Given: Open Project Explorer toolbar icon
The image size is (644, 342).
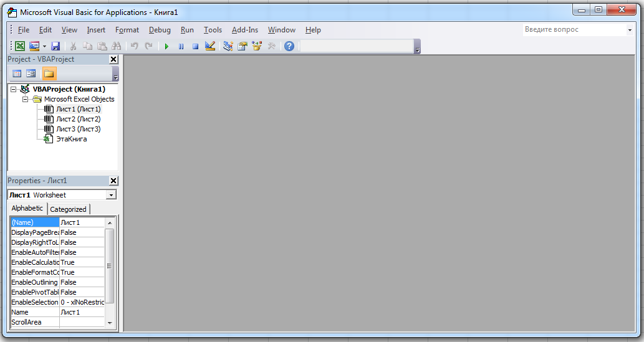Looking at the screenshot, I should click(228, 46).
